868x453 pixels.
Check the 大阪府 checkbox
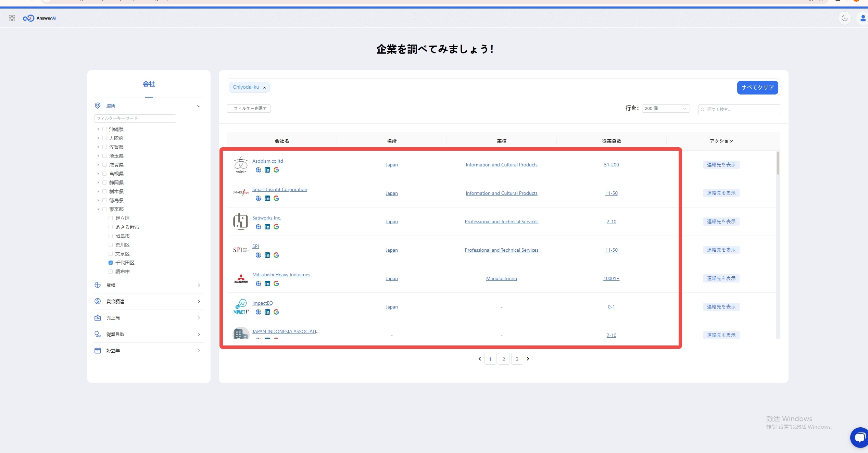click(104, 138)
